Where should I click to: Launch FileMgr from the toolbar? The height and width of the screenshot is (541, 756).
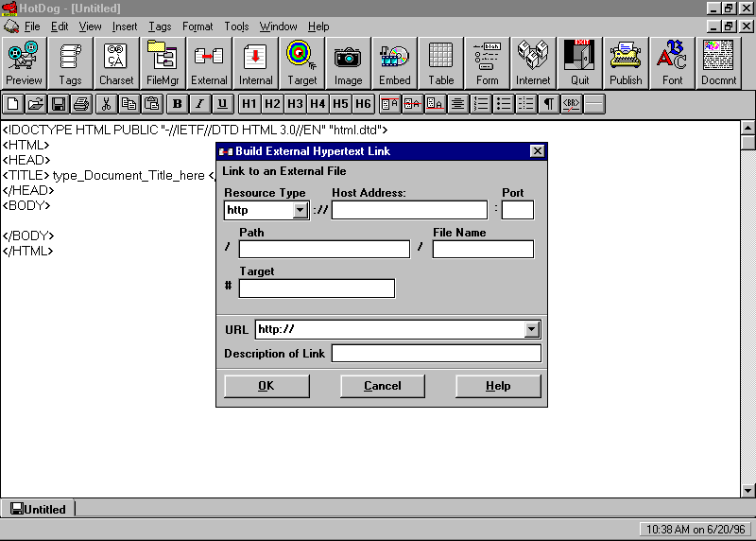163,63
